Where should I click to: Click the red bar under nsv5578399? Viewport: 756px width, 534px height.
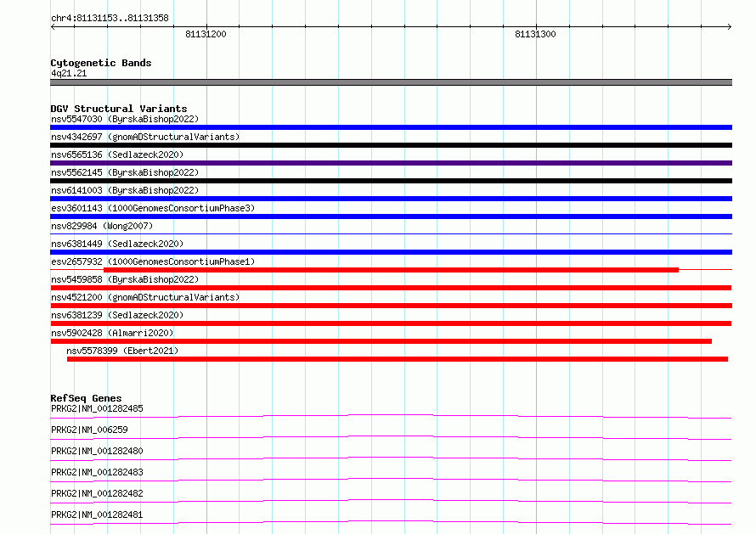coord(398,359)
